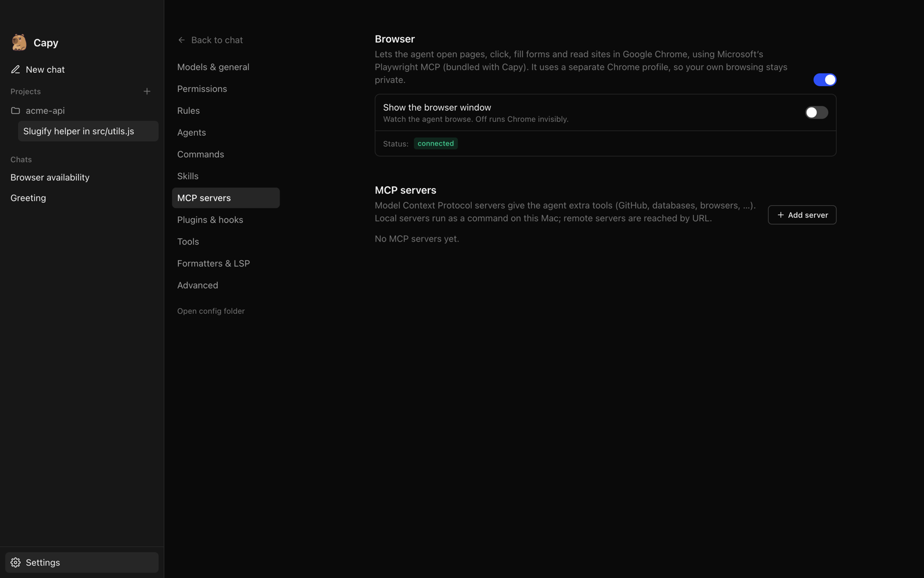Screen dimensions: 924x578
Task: Click the Settings gear icon
Action: 16,562
